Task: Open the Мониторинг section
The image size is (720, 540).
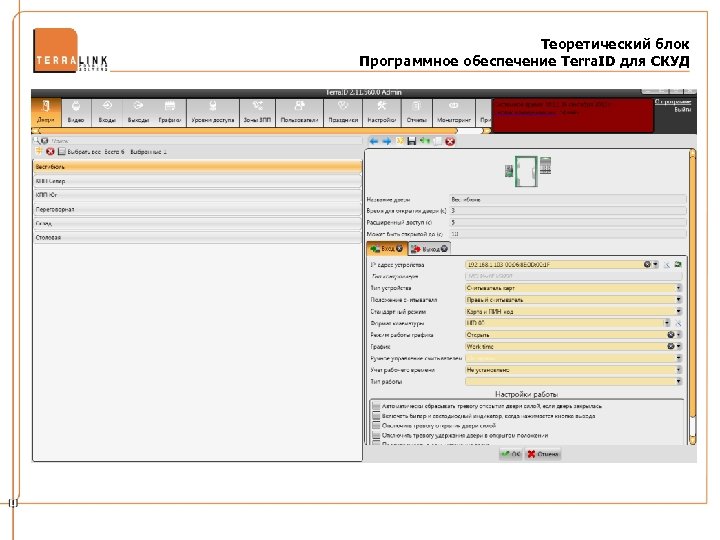Action: coord(454,112)
